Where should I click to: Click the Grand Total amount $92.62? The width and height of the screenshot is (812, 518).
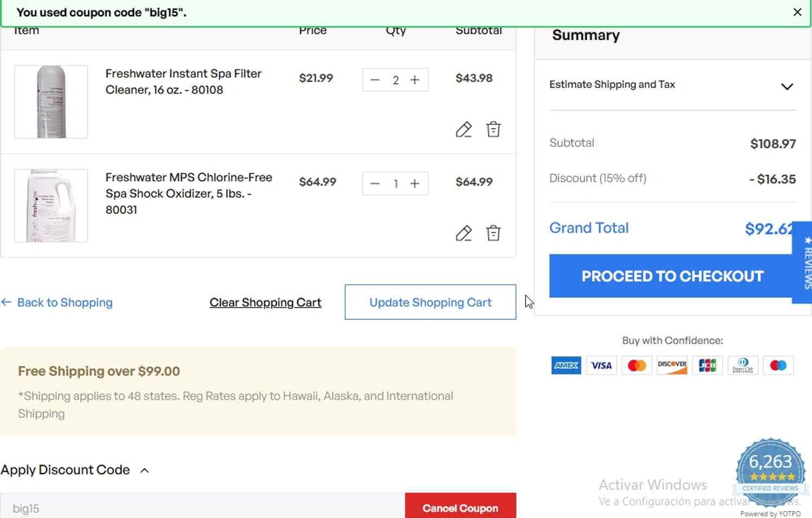(x=769, y=229)
